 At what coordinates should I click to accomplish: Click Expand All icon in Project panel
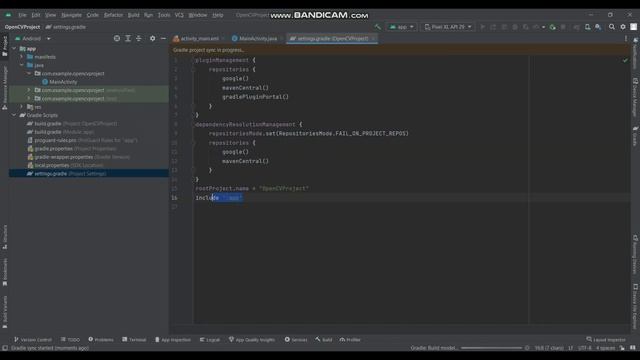pos(128,38)
